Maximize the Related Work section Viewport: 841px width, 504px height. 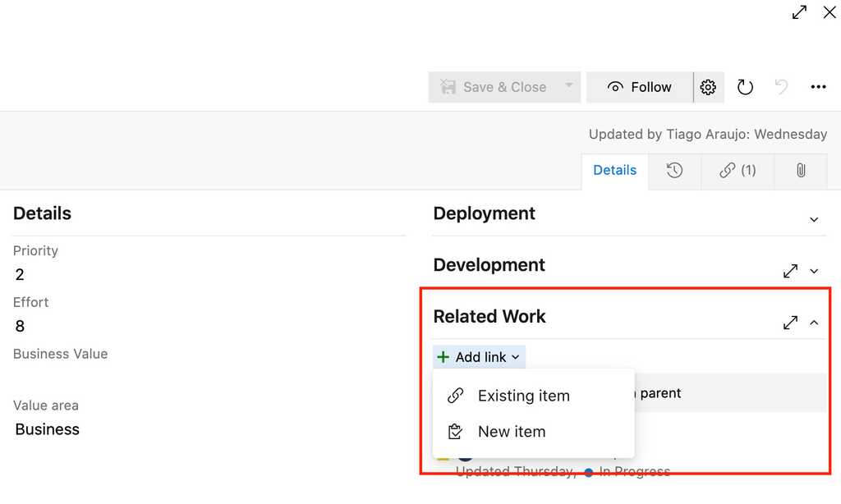790,323
